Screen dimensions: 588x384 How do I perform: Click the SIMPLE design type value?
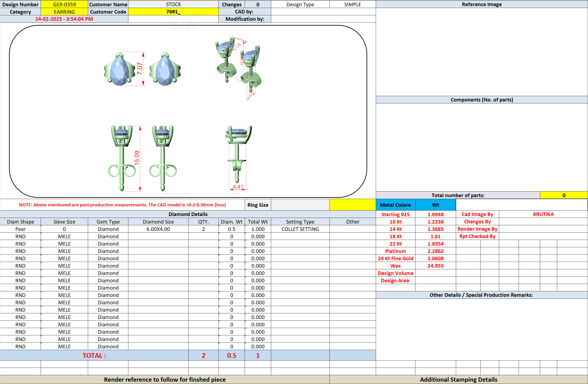tap(353, 4)
